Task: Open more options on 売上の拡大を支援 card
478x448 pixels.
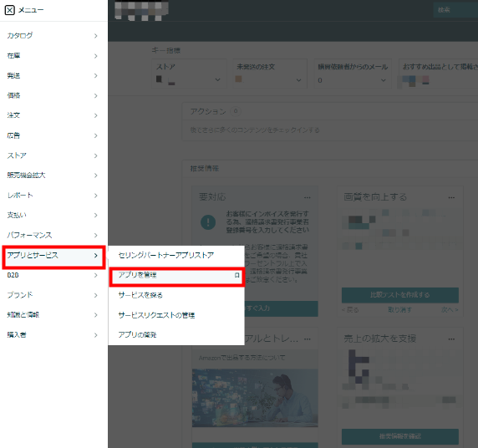Action: click(451, 339)
